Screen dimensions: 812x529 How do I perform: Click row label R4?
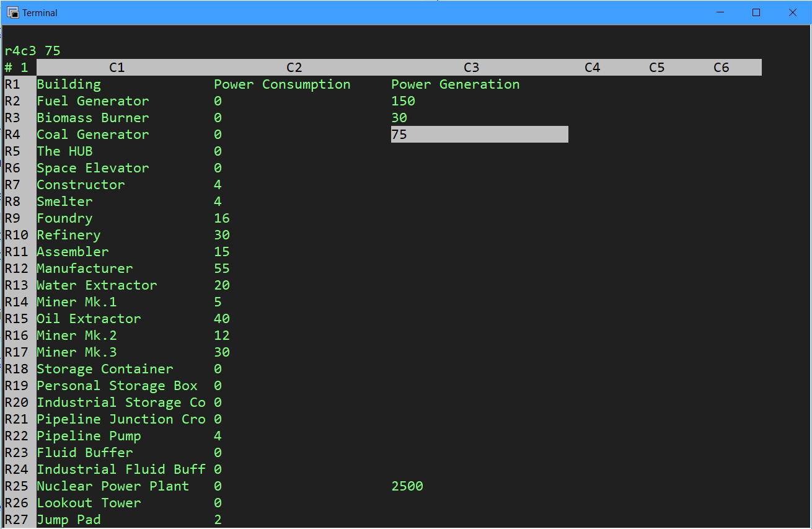tap(12, 135)
